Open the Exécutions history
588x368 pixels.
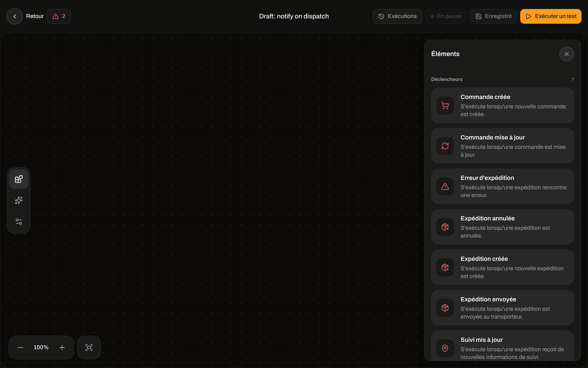pos(397,16)
